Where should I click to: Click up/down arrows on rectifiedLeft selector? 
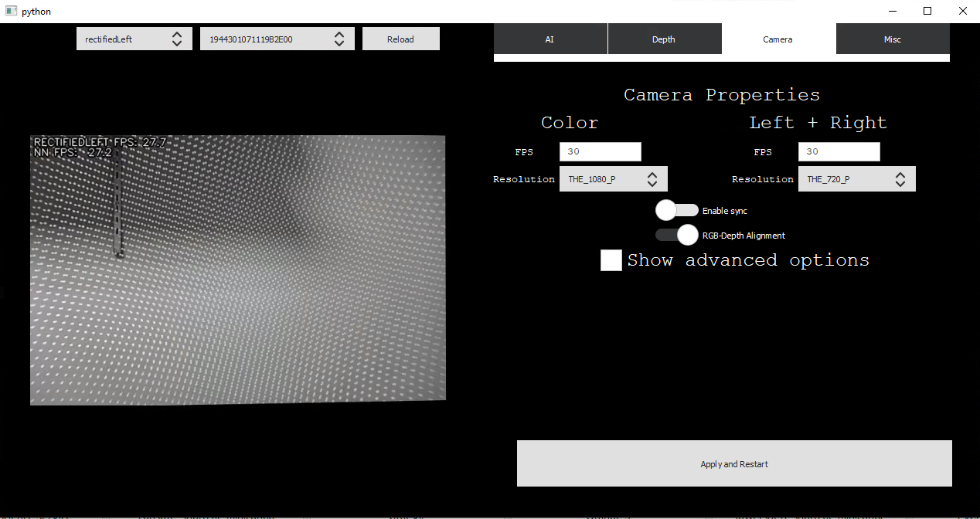pos(177,39)
